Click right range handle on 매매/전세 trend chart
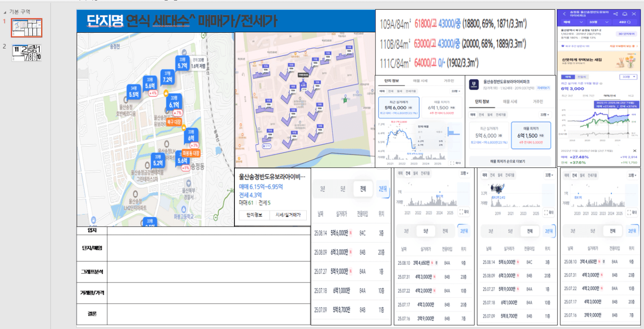Image resolution: width=644 pixels, height=329 pixels. (628, 133)
